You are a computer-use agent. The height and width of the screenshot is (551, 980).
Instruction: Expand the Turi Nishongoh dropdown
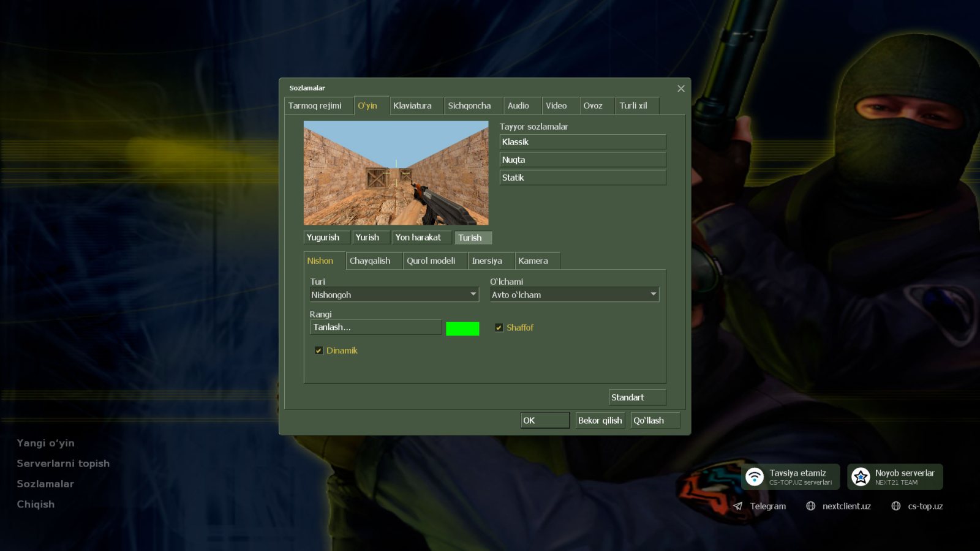pyautogui.click(x=394, y=294)
